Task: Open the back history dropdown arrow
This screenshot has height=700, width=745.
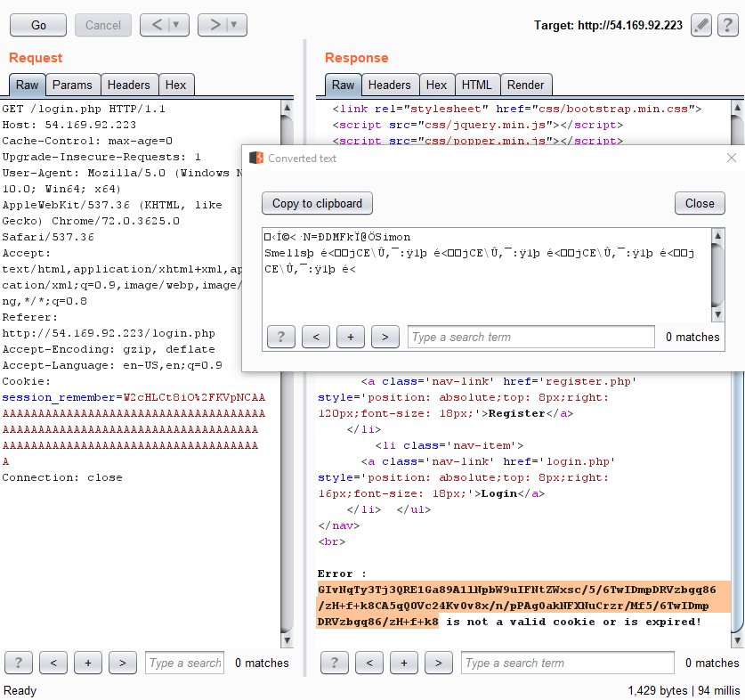Action: 176,25
